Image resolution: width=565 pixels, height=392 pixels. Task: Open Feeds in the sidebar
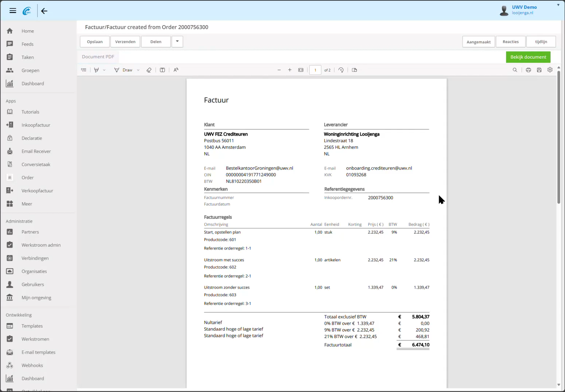click(x=27, y=44)
